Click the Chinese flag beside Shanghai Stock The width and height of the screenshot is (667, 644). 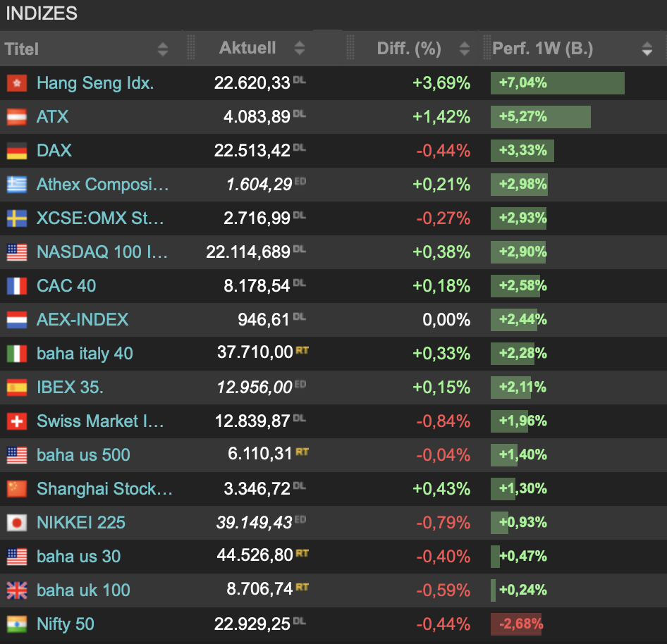[17, 489]
